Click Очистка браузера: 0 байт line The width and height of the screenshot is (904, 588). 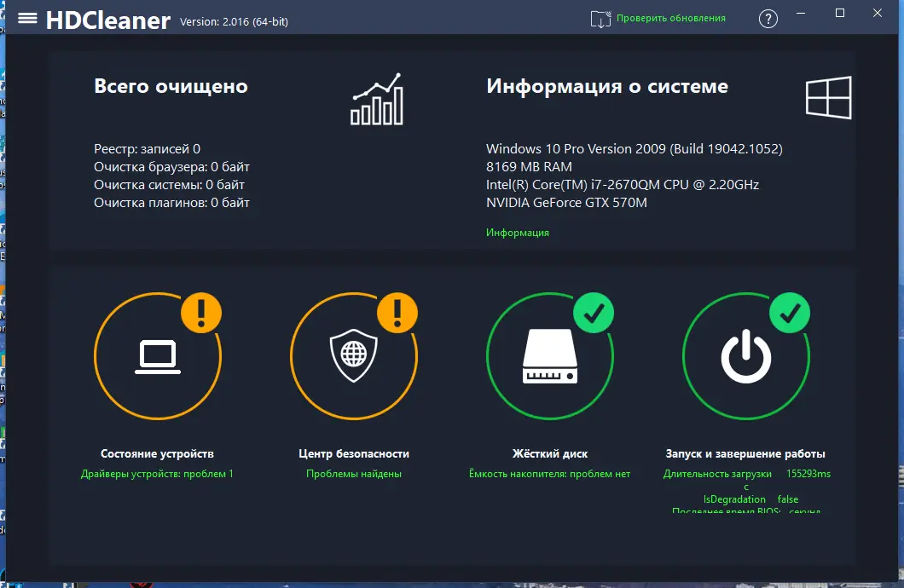point(171,167)
